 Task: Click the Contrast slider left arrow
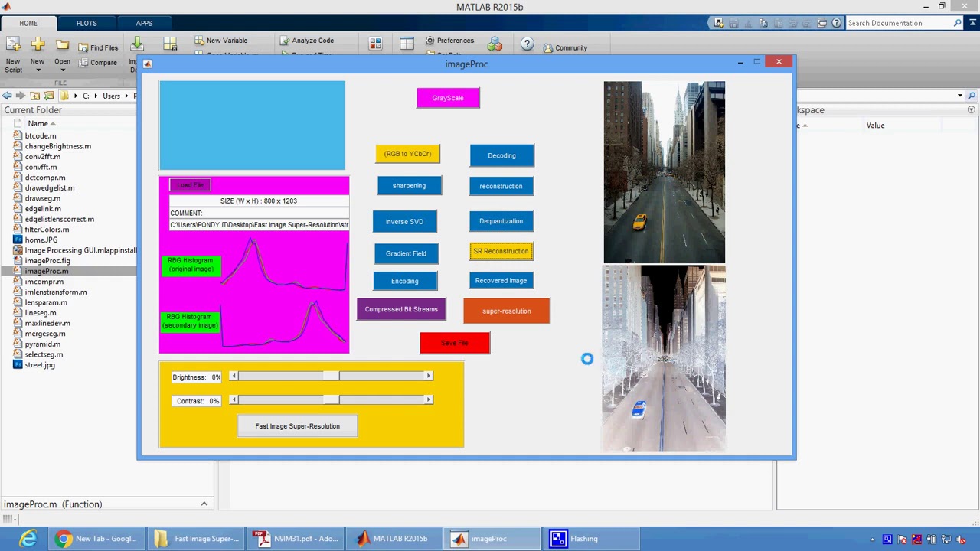(234, 399)
